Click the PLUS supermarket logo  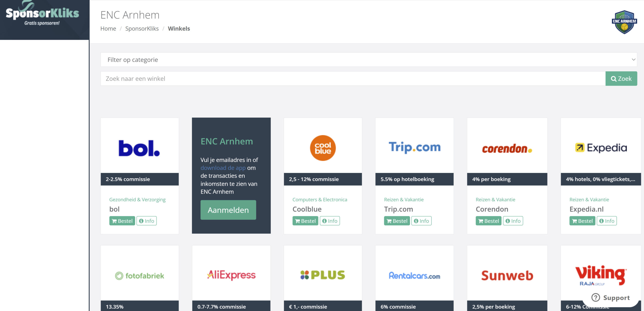tap(323, 275)
